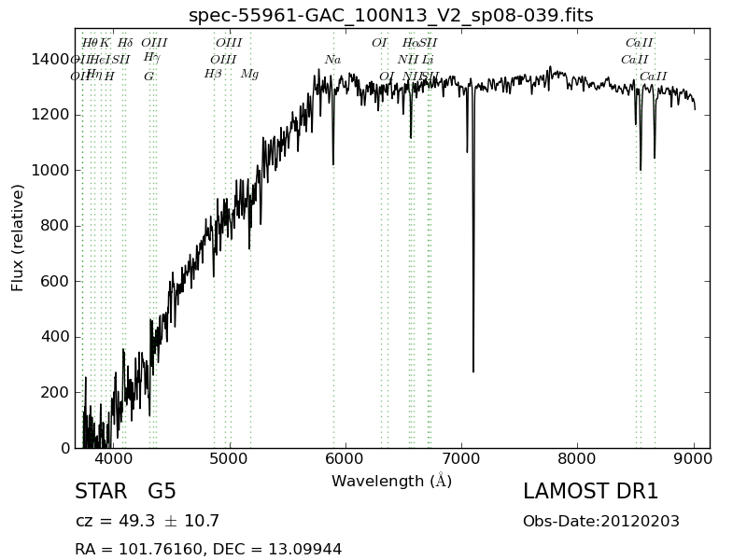Select the 'Hγ' line label

click(x=151, y=58)
